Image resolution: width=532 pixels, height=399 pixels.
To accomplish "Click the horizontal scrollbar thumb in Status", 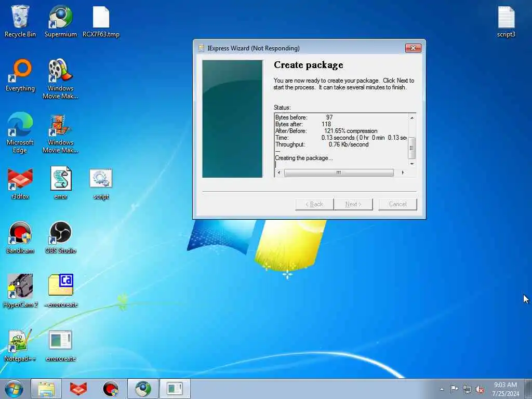I will (x=339, y=172).
